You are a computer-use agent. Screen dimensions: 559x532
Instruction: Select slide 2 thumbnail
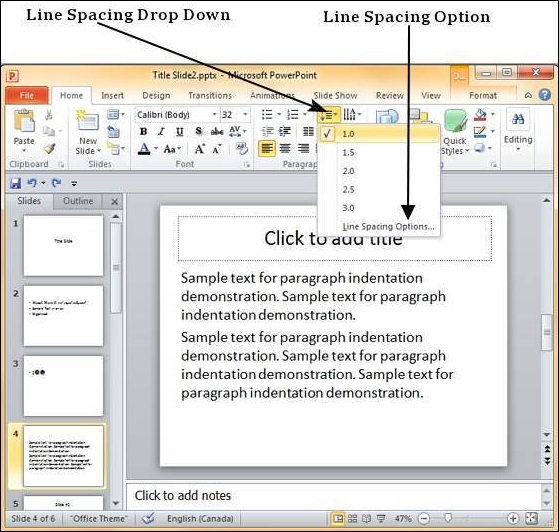click(63, 316)
